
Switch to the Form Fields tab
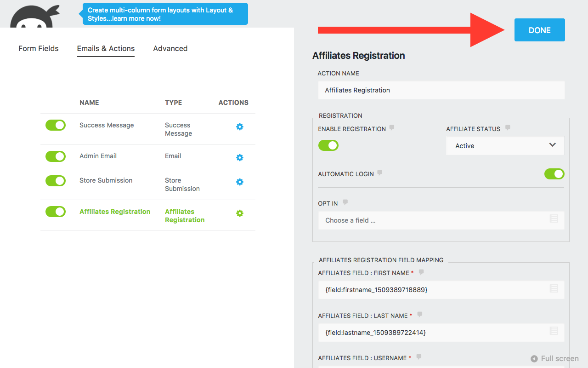click(x=39, y=48)
